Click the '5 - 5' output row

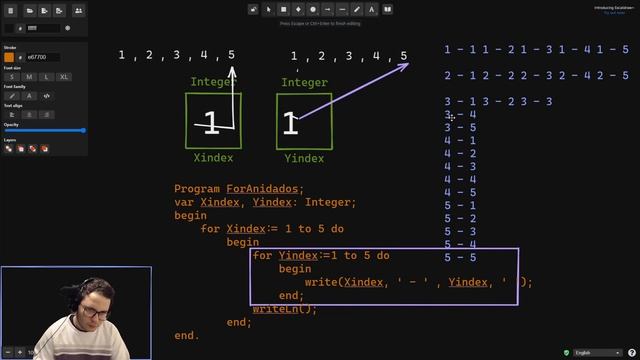(460, 258)
